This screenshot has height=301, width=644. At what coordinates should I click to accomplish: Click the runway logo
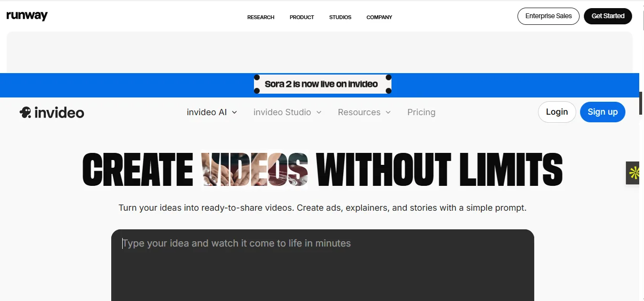[27, 16]
